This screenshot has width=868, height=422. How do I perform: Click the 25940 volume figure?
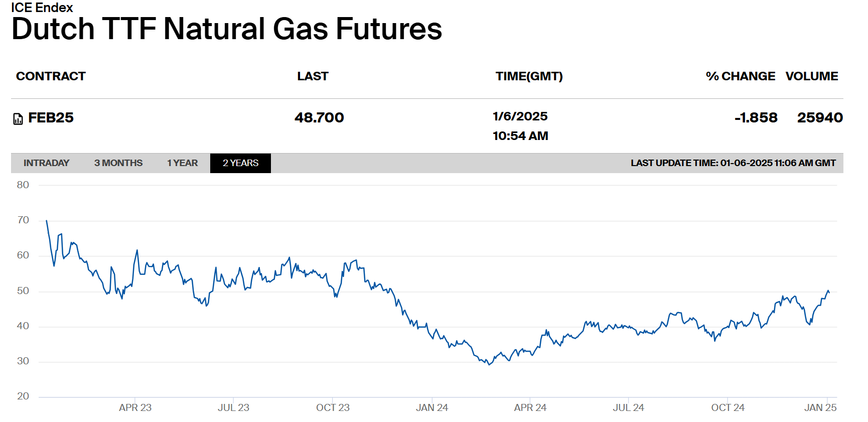pos(820,118)
